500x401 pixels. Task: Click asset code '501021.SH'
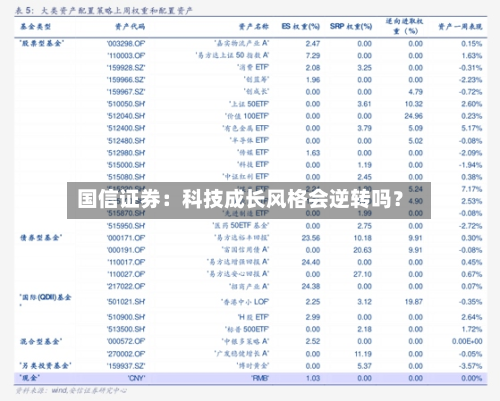[126, 302]
